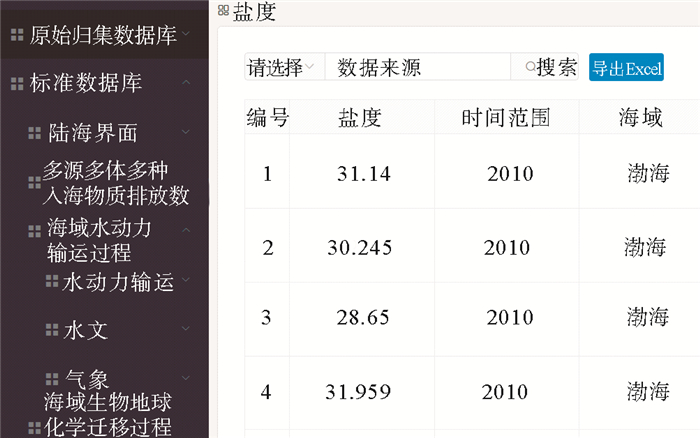
Task: Click the grid icon next to 盐度 page title
Action: pos(223,11)
